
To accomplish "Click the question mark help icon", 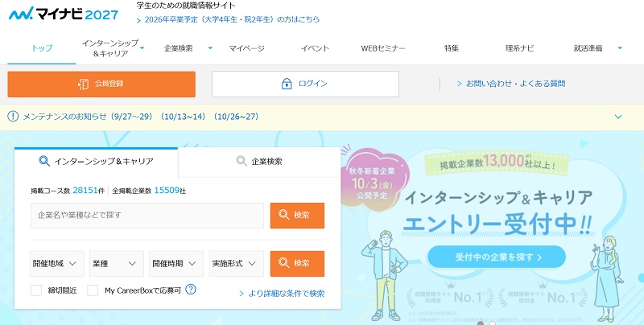I will [x=191, y=290].
